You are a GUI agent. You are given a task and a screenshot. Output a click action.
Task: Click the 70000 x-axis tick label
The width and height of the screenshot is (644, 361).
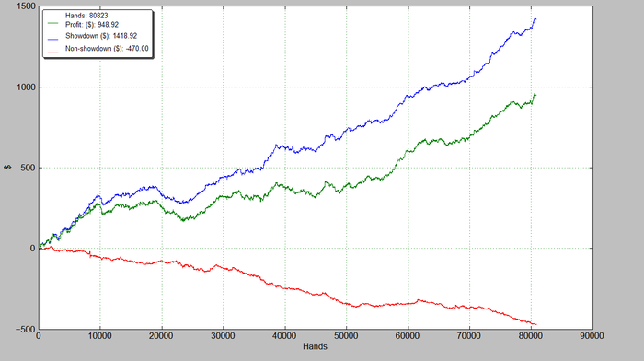tap(469, 336)
